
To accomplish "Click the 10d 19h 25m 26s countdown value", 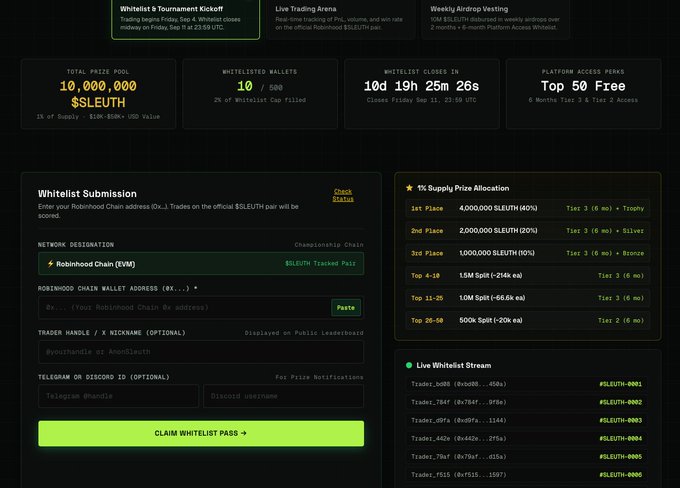I will tap(422, 86).
